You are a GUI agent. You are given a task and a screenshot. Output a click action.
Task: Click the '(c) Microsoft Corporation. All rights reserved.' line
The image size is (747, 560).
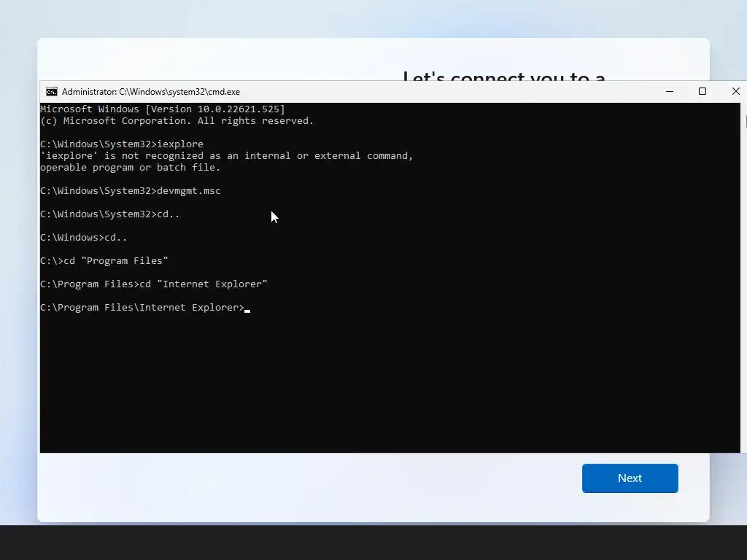(177, 121)
